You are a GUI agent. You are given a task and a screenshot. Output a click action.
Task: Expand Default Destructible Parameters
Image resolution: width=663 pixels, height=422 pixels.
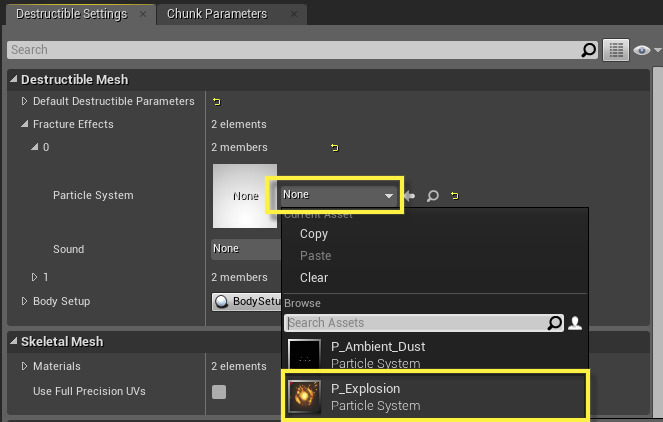[x=25, y=102]
